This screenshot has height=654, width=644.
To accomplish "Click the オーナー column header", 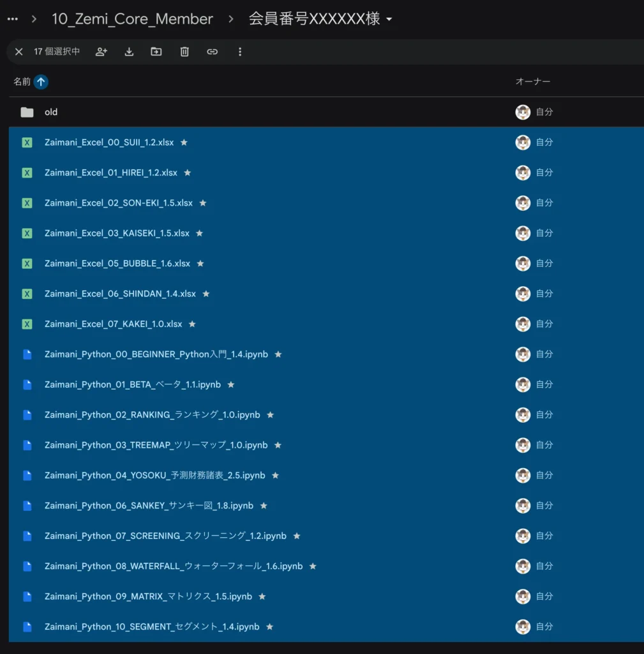I will click(x=532, y=82).
